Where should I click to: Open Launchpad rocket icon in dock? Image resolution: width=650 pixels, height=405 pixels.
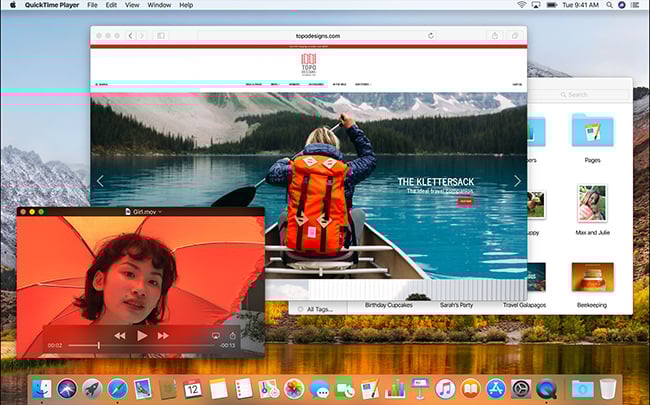click(x=92, y=389)
